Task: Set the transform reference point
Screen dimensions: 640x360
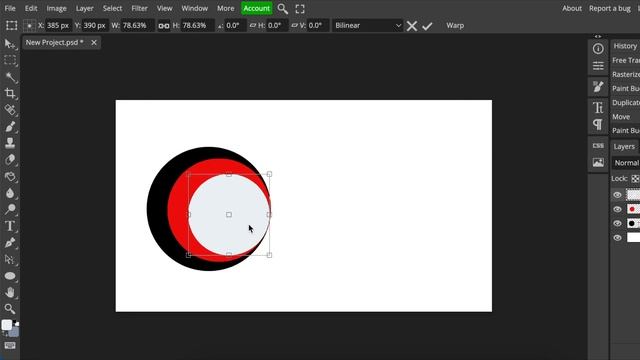Action: [29, 26]
